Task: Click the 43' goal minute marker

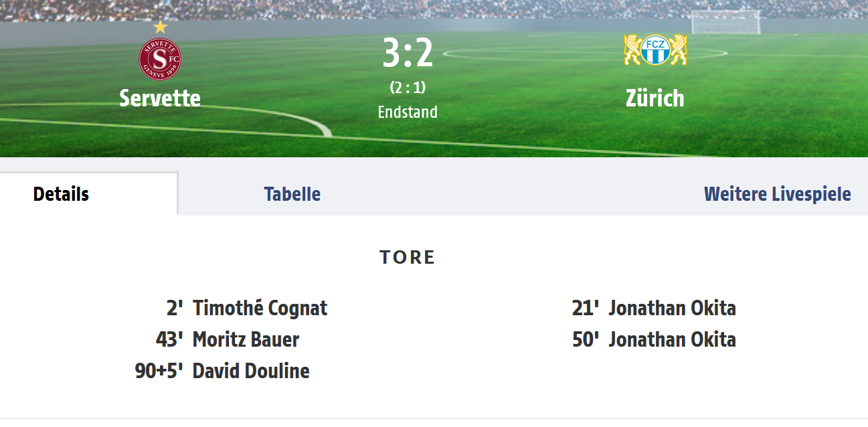Action: (x=169, y=339)
